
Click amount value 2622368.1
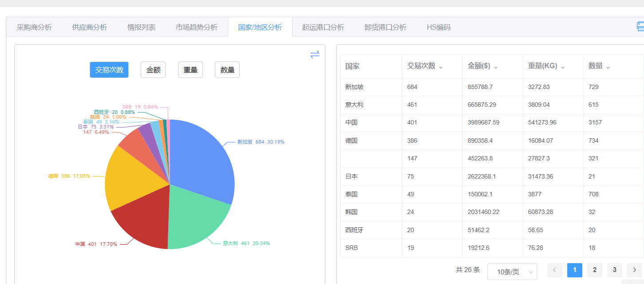482,176
